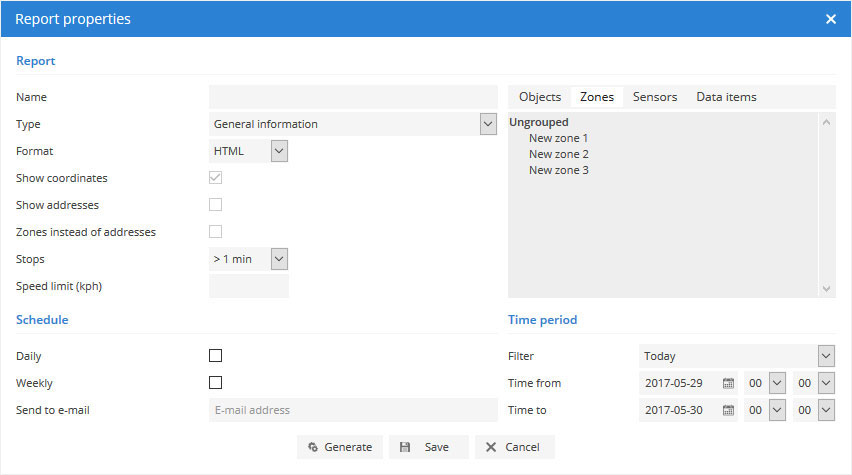Enable the Daily schedule checkbox
This screenshot has height=475, width=852.
(215, 356)
